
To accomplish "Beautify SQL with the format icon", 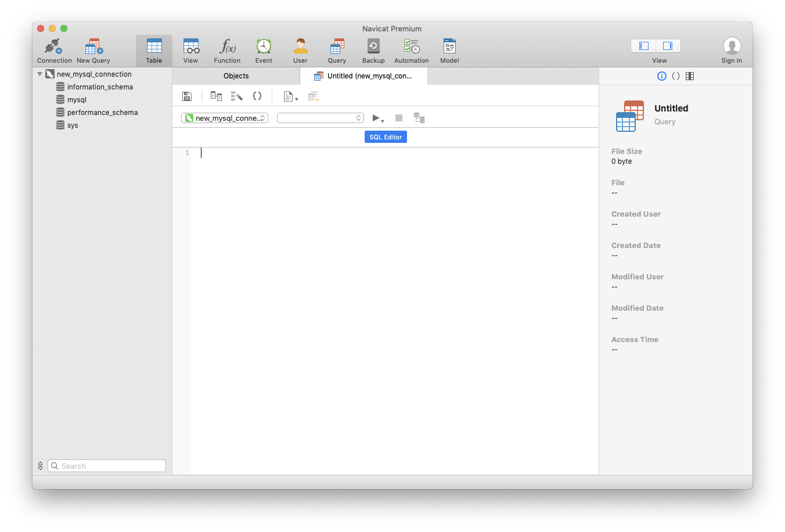I will click(236, 96).
